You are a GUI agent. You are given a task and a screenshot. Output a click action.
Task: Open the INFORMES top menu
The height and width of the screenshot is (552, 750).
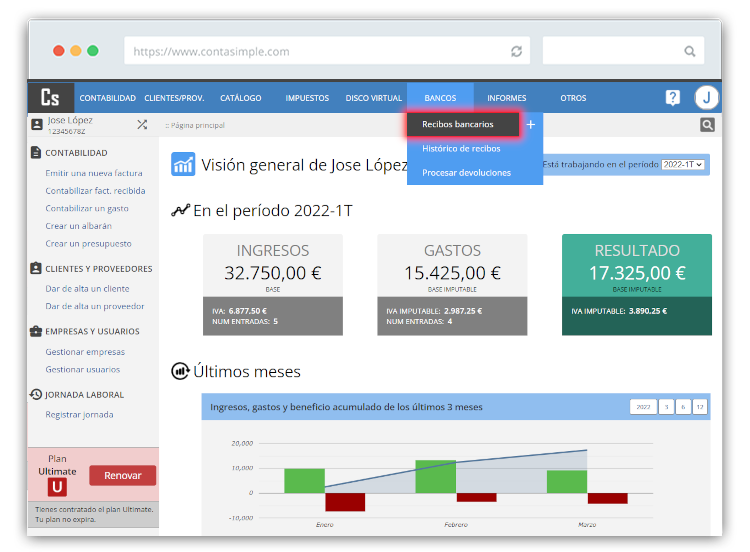coord(507,98)
